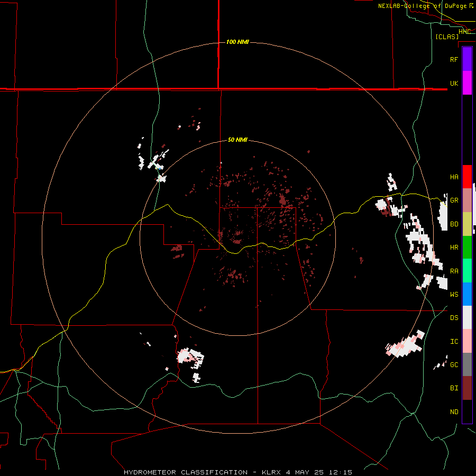Click the purple RF legend color swatch
476x476 pixels.
coord(467,59)
